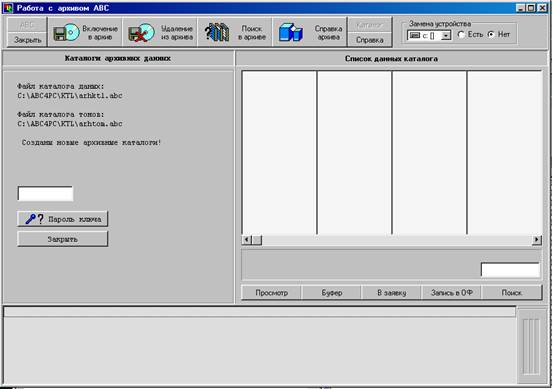Screen dimensions: 552x389
Task: Minimize the Работа с архивом ABC window
Action: coord(521,8)
